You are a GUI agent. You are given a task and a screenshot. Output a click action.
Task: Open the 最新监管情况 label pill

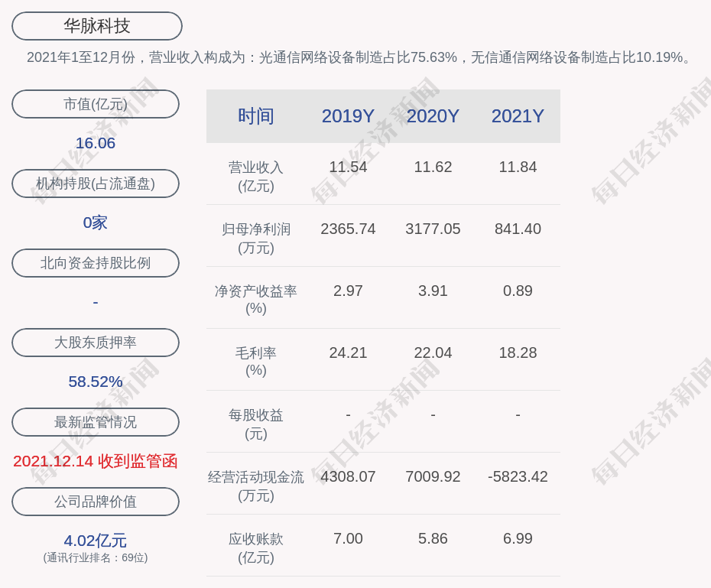96,422
